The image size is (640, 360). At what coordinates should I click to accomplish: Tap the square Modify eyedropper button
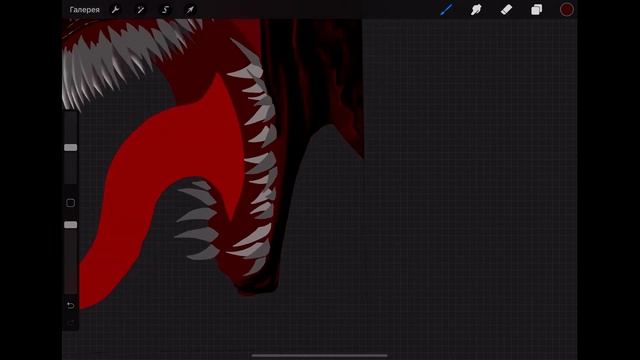click(71, 203)
